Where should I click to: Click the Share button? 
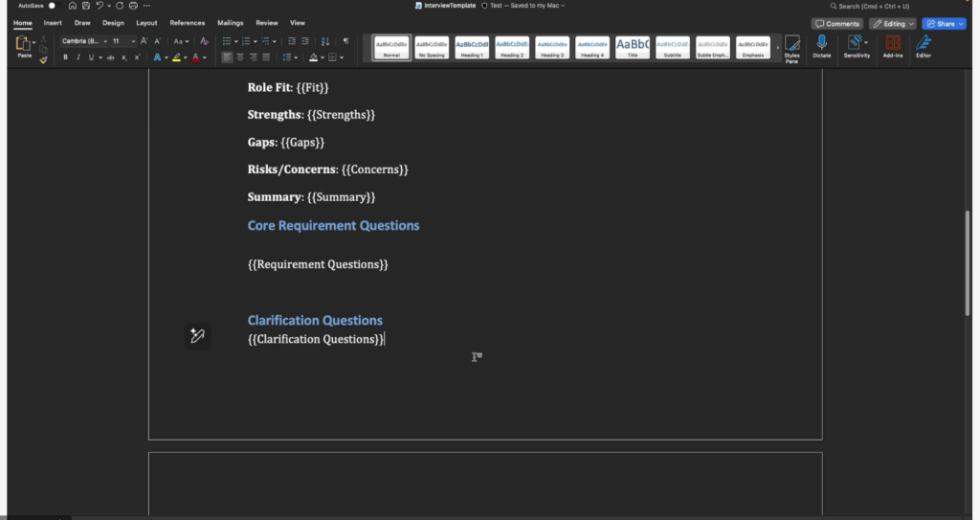point(944,23)
